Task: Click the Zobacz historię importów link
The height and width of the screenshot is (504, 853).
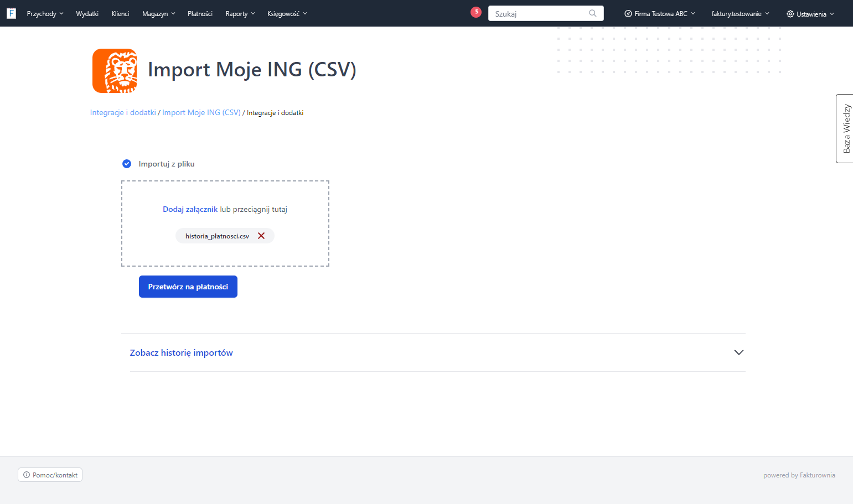Action: click(181, 352)
